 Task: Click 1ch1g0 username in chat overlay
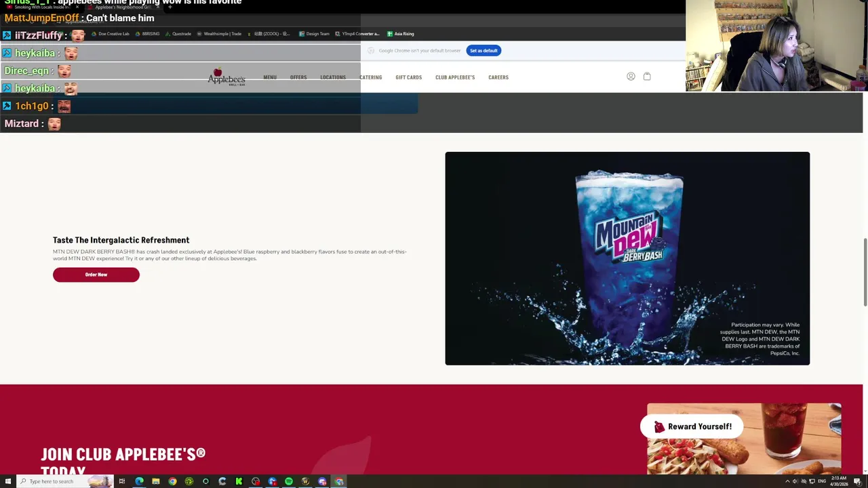32,106
